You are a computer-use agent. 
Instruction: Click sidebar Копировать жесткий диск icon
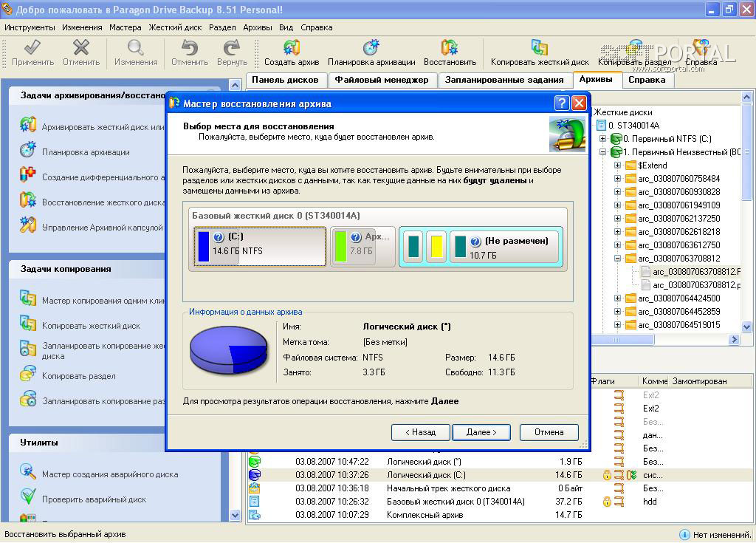(28, 324)
